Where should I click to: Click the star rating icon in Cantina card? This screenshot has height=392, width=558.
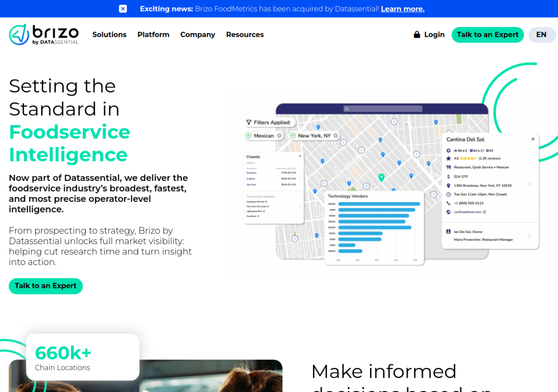[448, 159]
